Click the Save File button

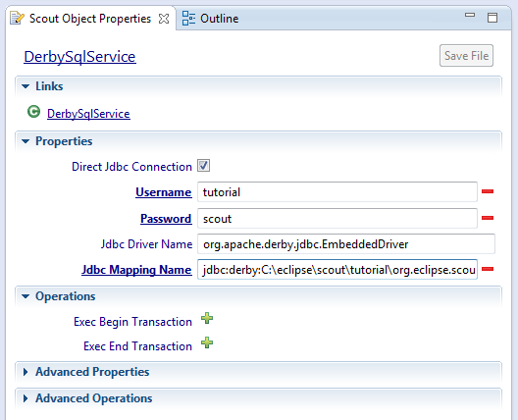[466, 56]
